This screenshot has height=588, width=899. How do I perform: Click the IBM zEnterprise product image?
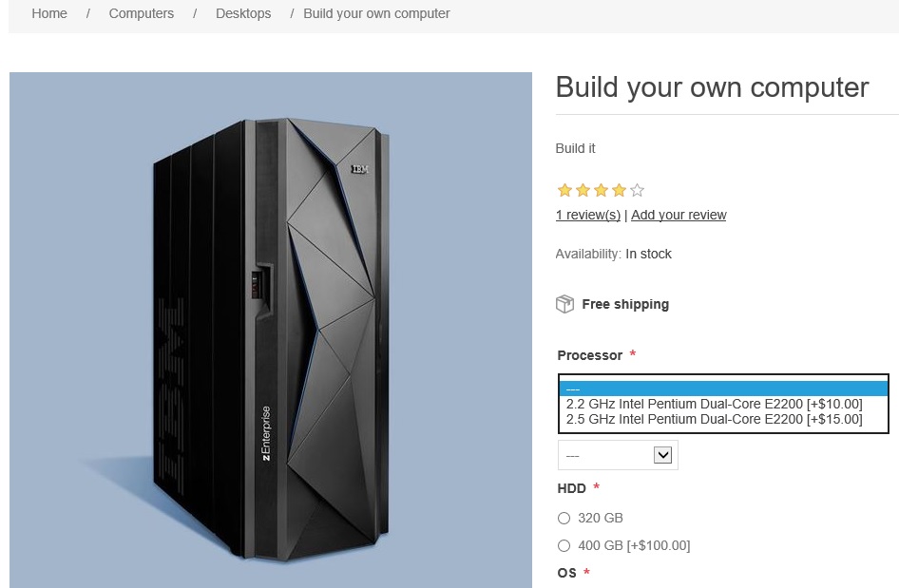click(x=271, y=330)
